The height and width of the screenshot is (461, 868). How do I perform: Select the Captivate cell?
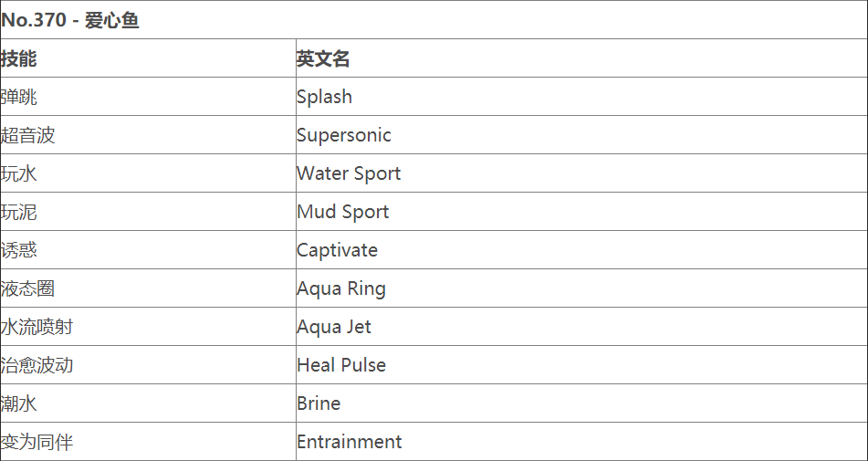[337, 250]
